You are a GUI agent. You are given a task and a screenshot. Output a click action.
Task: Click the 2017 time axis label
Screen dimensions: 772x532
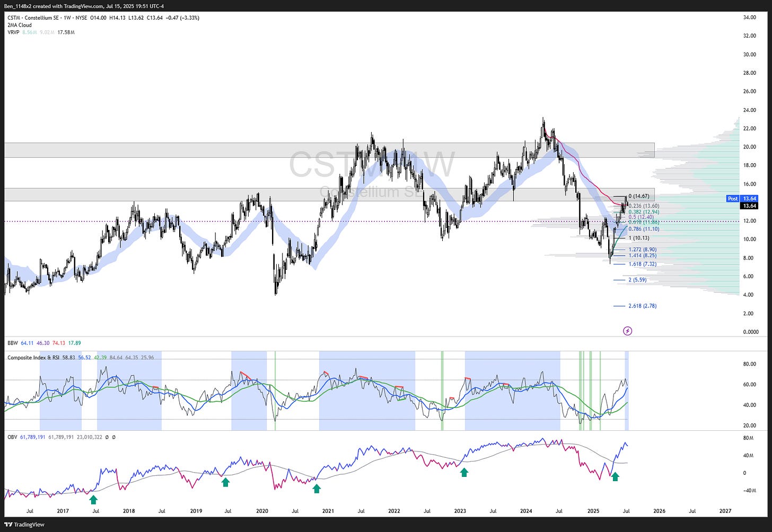63,511
